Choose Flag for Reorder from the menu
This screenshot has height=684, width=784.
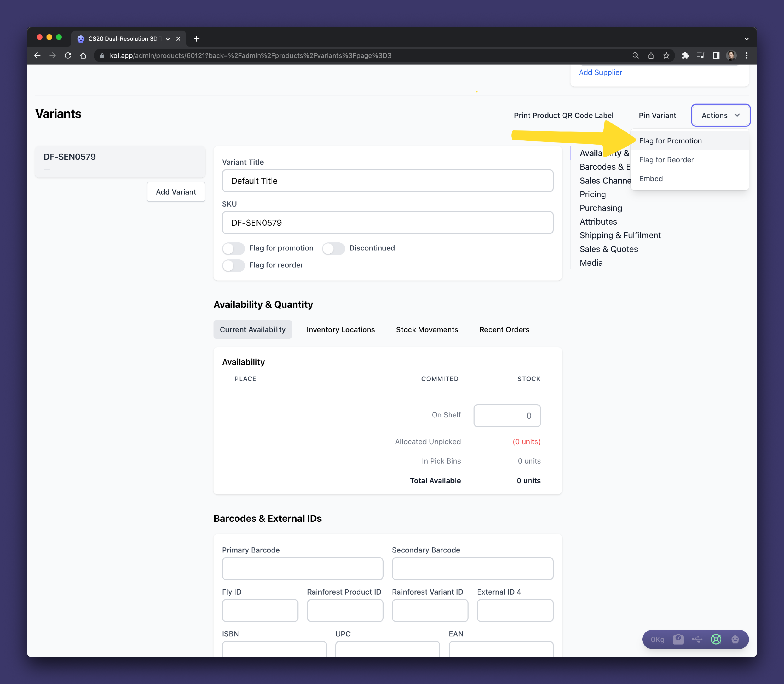pos(666,160)
